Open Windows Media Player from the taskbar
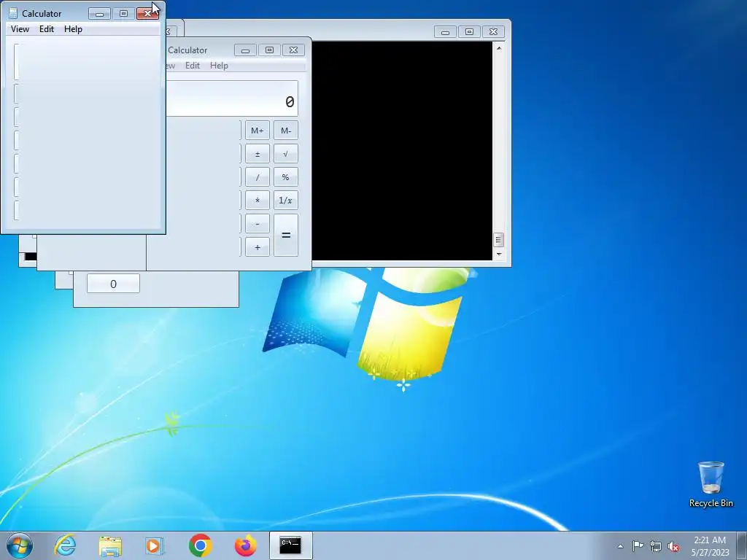The image size is (747, 560). coord(155,545)
